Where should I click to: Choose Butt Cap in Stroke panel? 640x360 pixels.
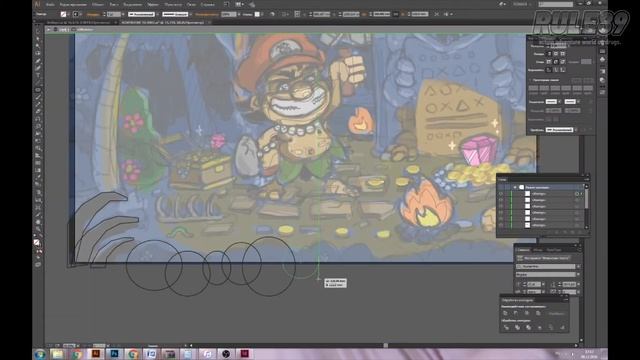(549, 54)
